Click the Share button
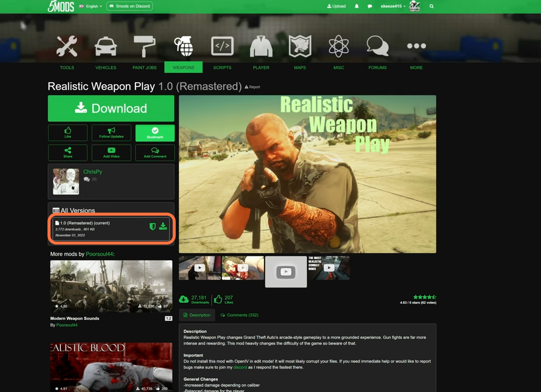Image resolution: width=541 pixels, height=392 pixels. [67, 152]
